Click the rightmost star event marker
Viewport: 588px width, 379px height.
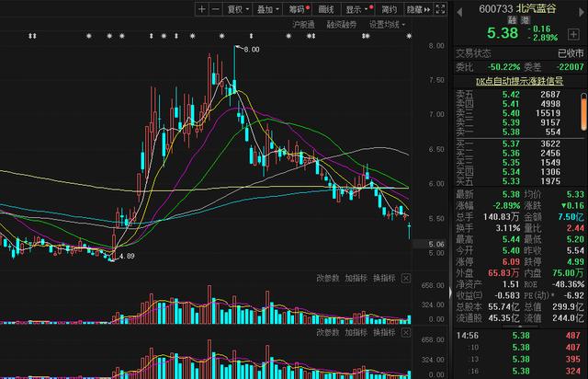(x=409, y=36)
